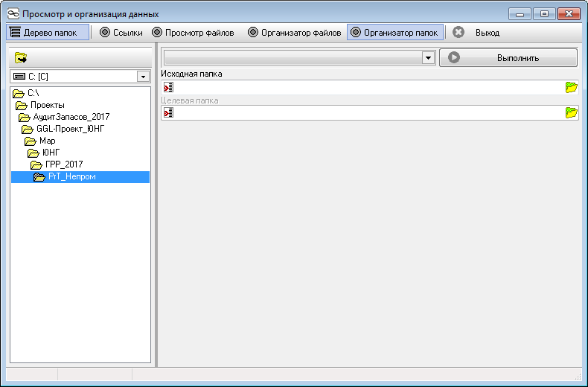
Task: Click the application icon in the title bar
Action: 13,14
